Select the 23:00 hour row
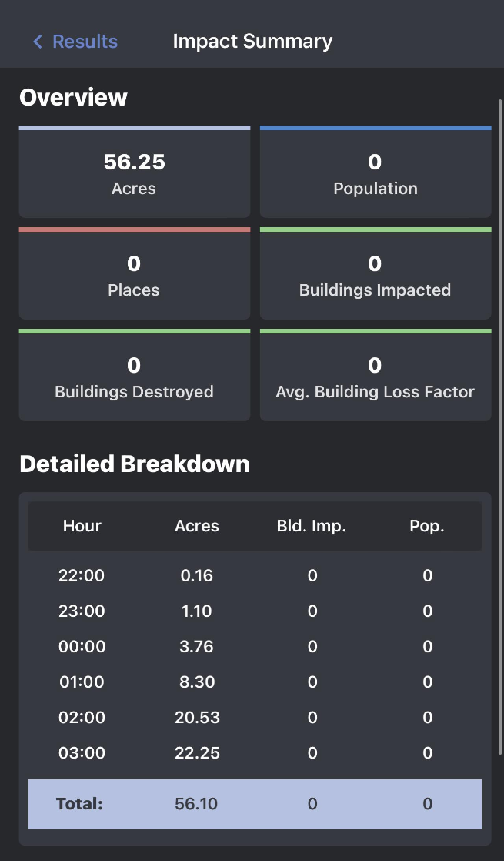 coord(255,611)
